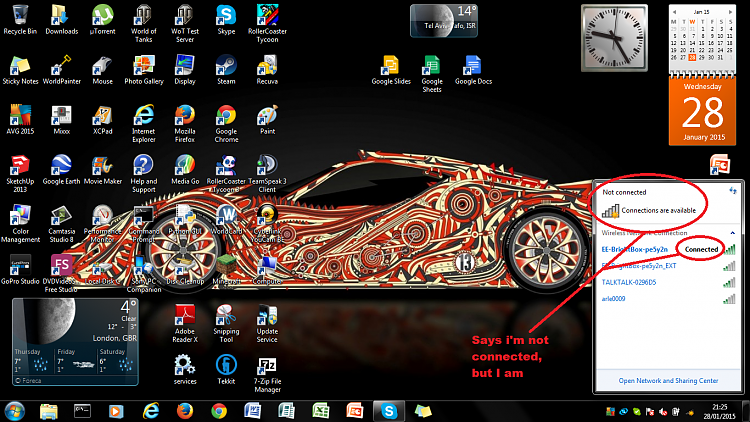Screen dimensions: 750x422
Task: Open 7-Zip File Manager shortcut
Action: pos(267,373)
